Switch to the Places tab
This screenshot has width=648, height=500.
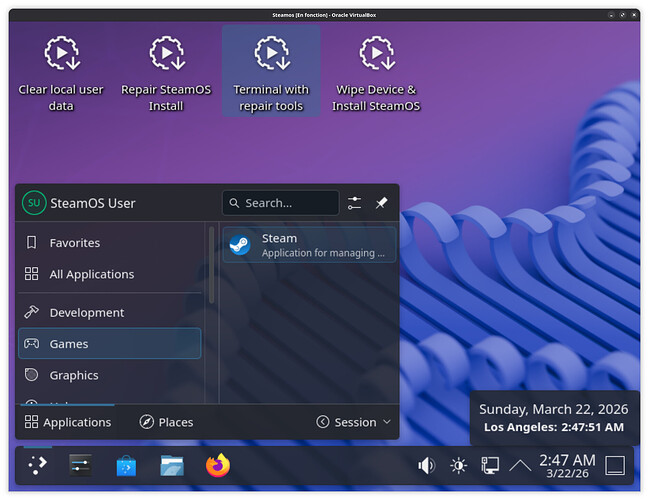point(166,422)
